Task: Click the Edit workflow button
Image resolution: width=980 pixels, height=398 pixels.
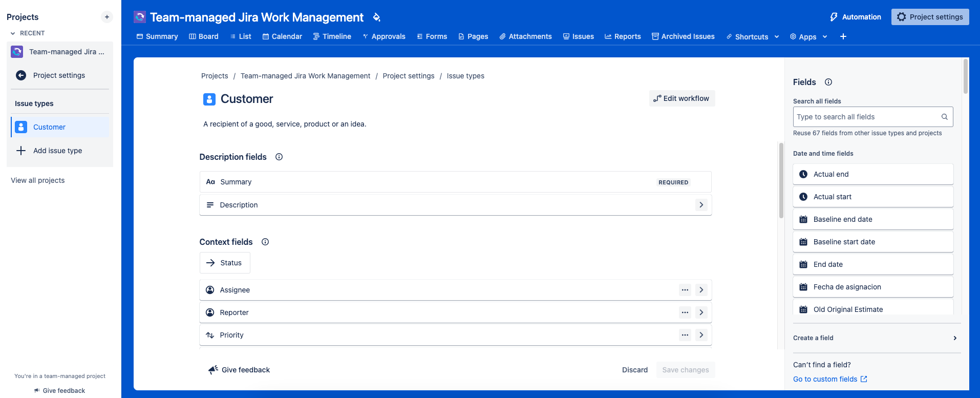Action: pos(681,98)
